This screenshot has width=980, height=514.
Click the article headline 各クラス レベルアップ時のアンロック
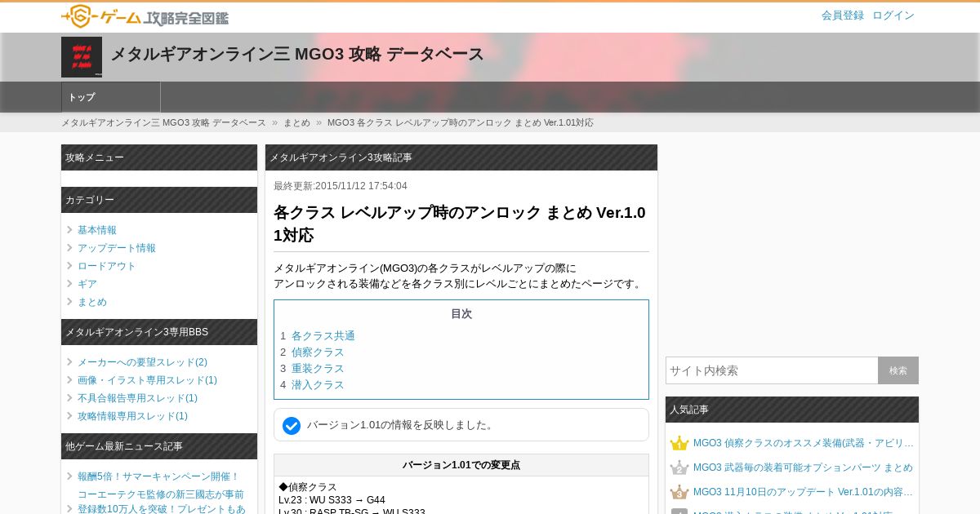coord(460,224)
